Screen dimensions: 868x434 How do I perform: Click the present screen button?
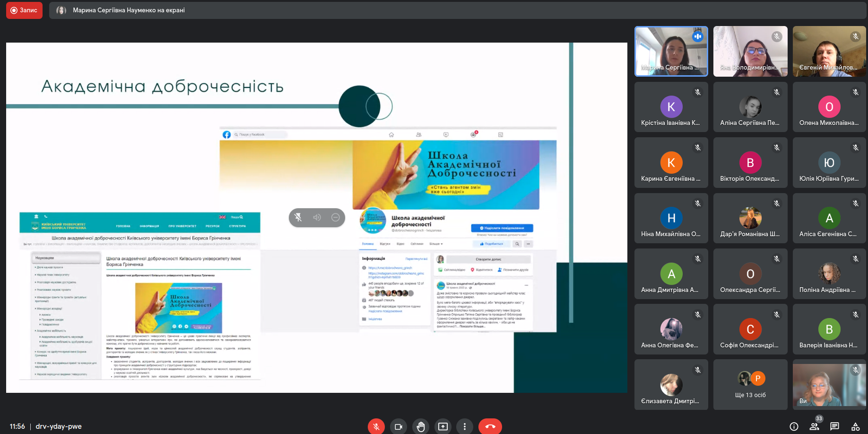click(x=443, y=426)
